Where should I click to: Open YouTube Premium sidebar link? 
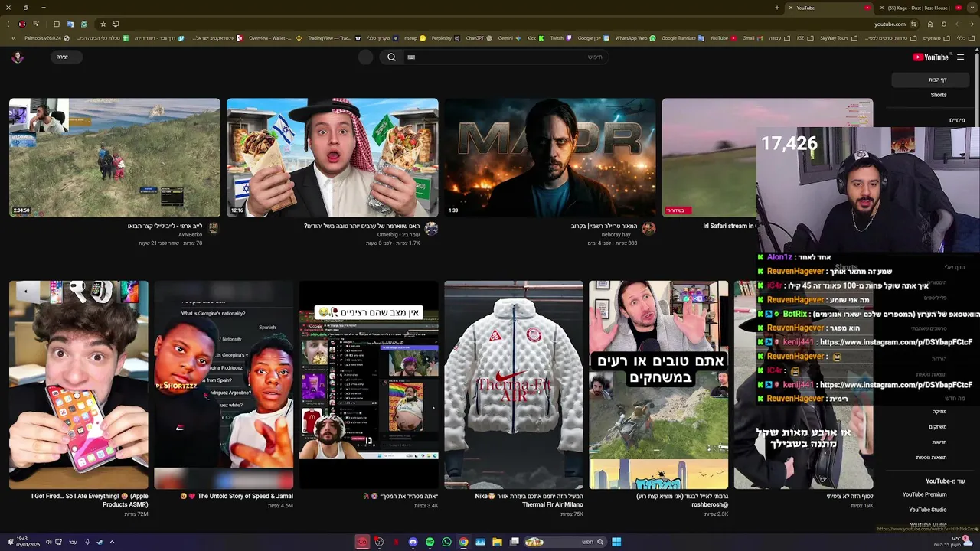[x=925, y=494]
